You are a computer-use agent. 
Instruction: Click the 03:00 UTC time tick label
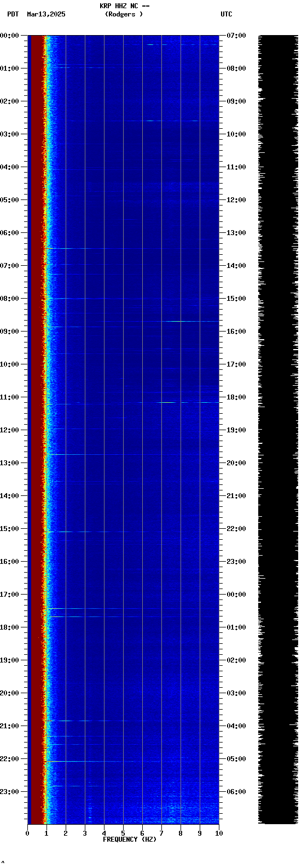pyautogui.click(x=236, y=693)
